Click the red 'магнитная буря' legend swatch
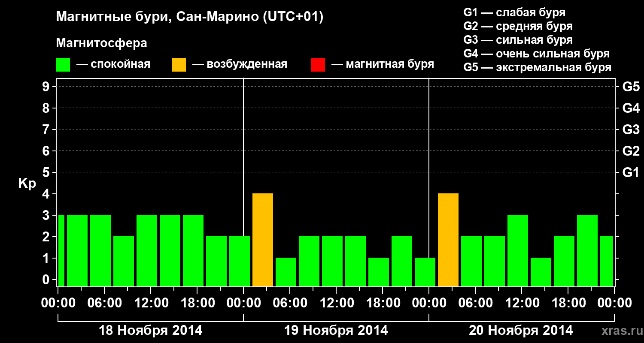 coord(318,65)
